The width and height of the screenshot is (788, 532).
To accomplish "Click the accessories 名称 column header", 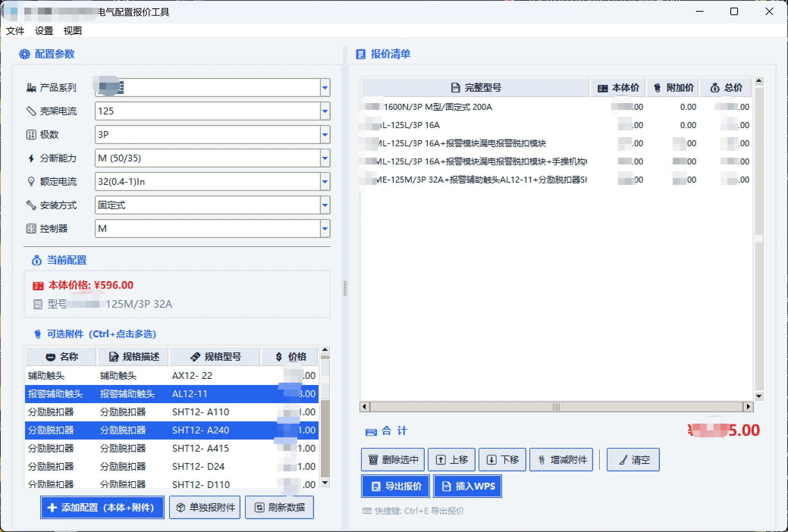I will coord(61,357).
